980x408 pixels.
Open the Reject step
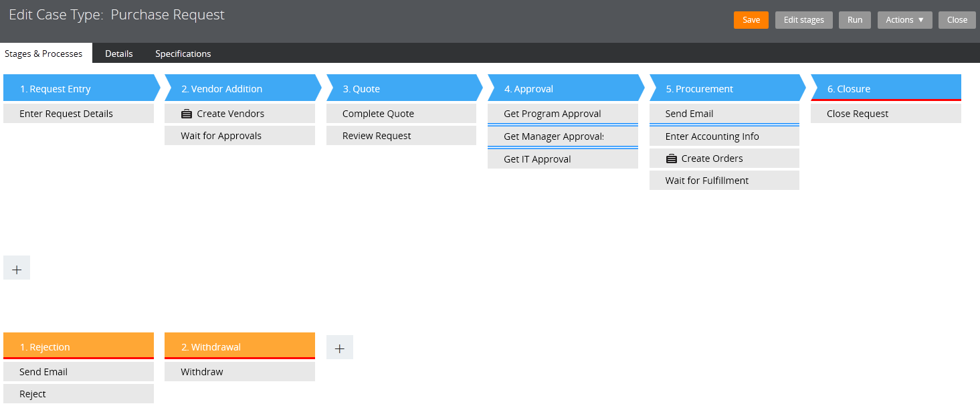tap(78, 394)
